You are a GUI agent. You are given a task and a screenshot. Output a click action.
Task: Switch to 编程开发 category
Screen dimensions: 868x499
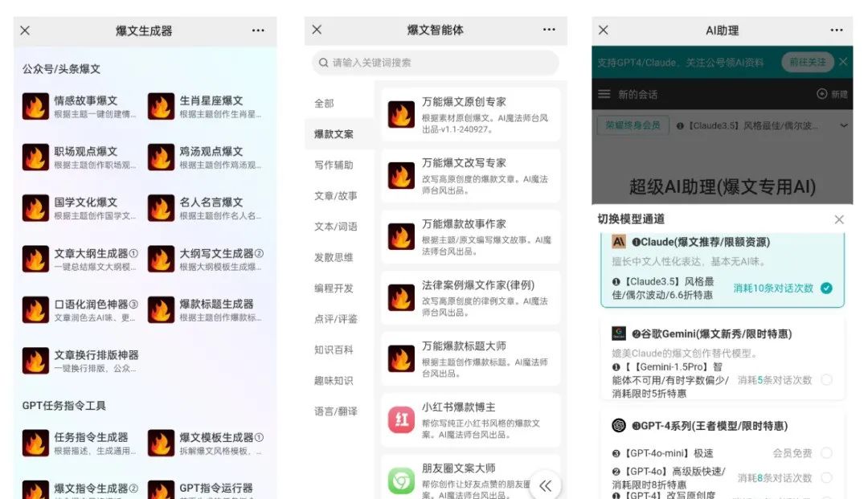(334, 288)
